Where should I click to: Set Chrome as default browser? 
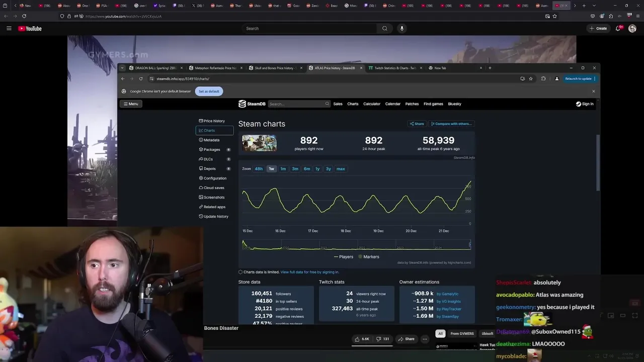pyautogui.click(x=209, y=91)
